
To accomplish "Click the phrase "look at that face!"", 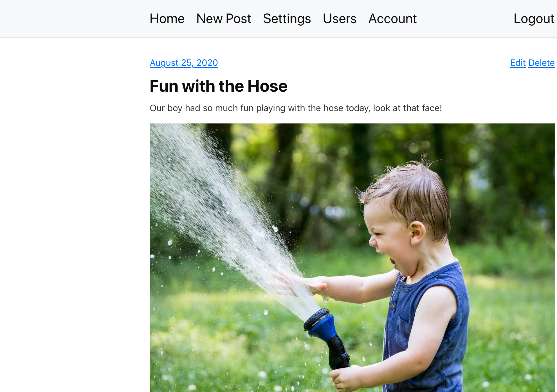I will [x=407, y=108].
